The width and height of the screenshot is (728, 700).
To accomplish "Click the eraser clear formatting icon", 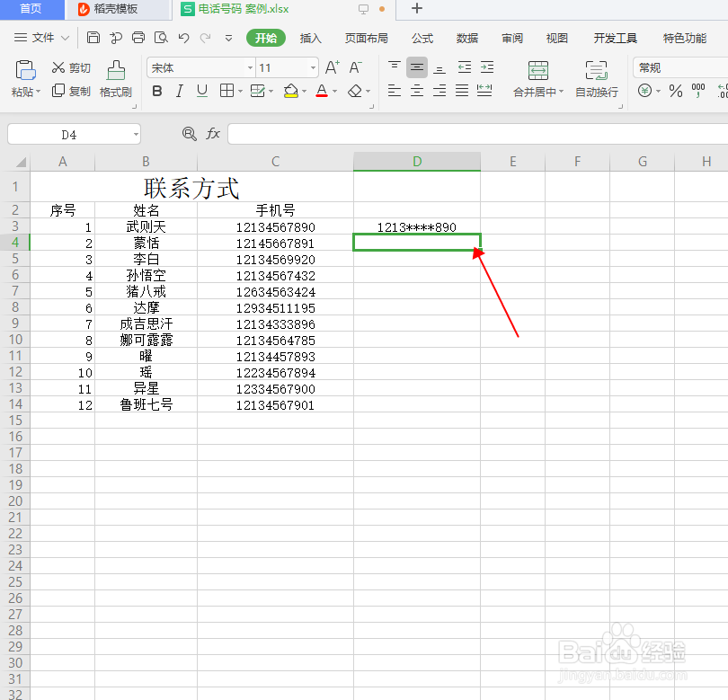I will click(x=355, y=91).
